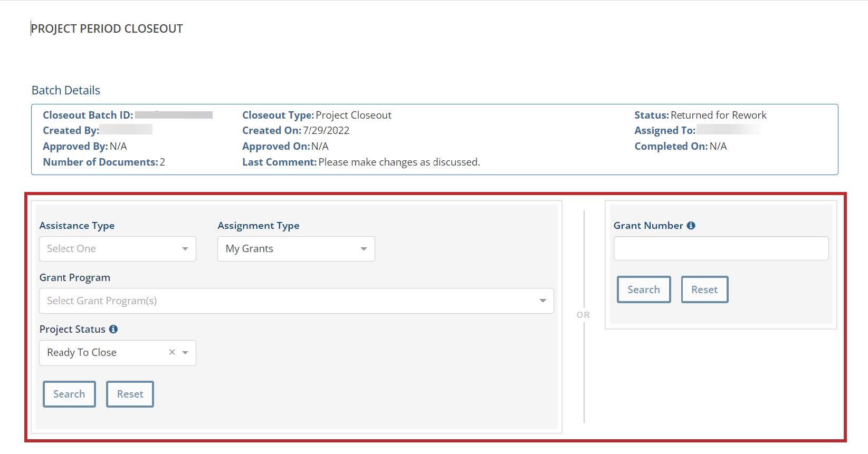Click the Assignment Type dropdown arrow
Image resolution: width=868 pixels, height=454 pixels.
(x=364, y=249)
